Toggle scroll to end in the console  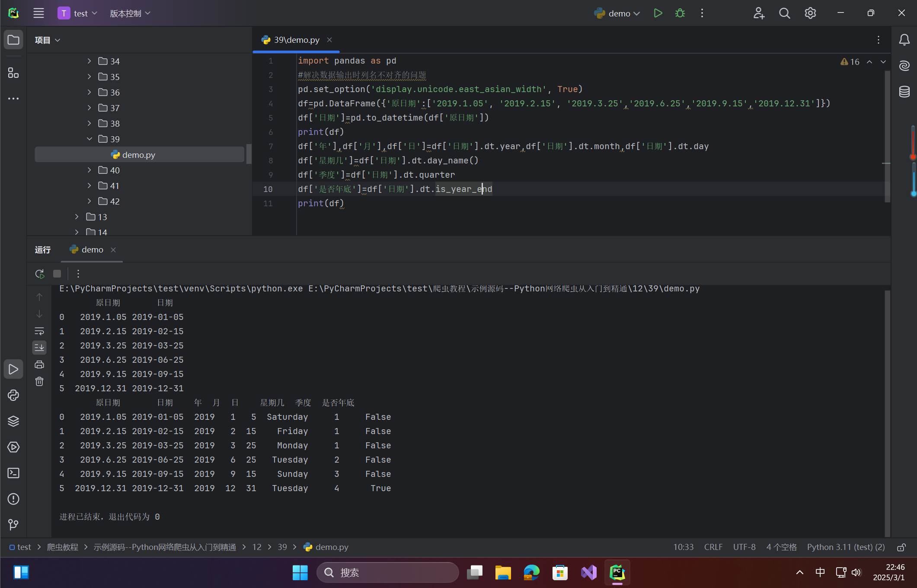pyautogui.click(x=39, y=347)
